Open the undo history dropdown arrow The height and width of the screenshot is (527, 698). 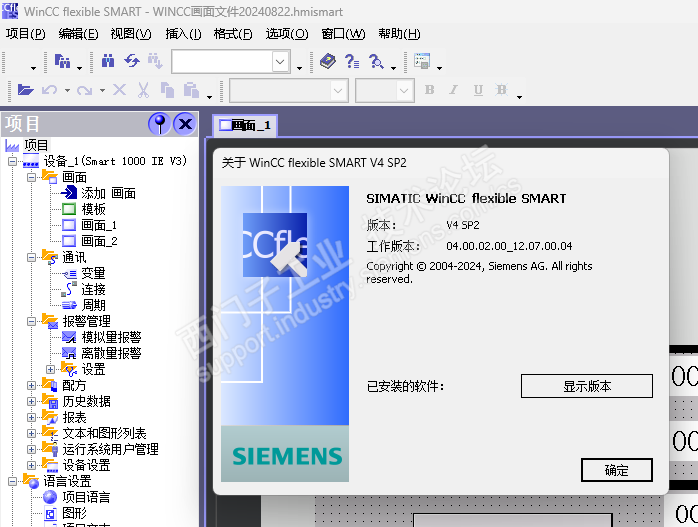coord(67,90)
